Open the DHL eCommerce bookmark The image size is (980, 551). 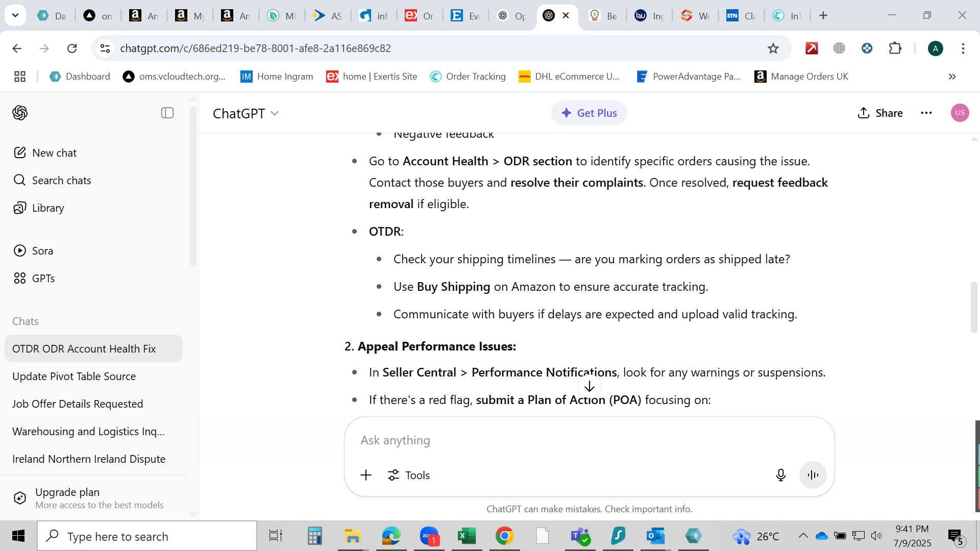[569, 77]
